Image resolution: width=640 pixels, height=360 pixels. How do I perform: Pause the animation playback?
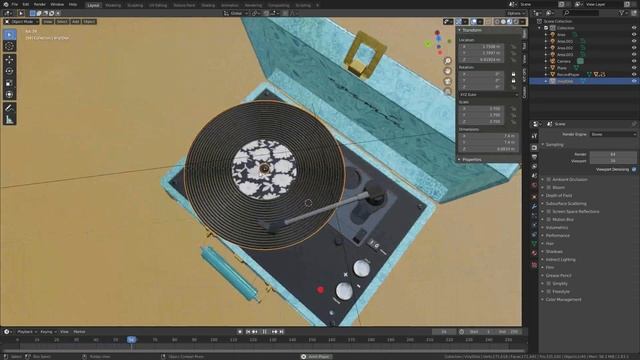pos(264,332)
